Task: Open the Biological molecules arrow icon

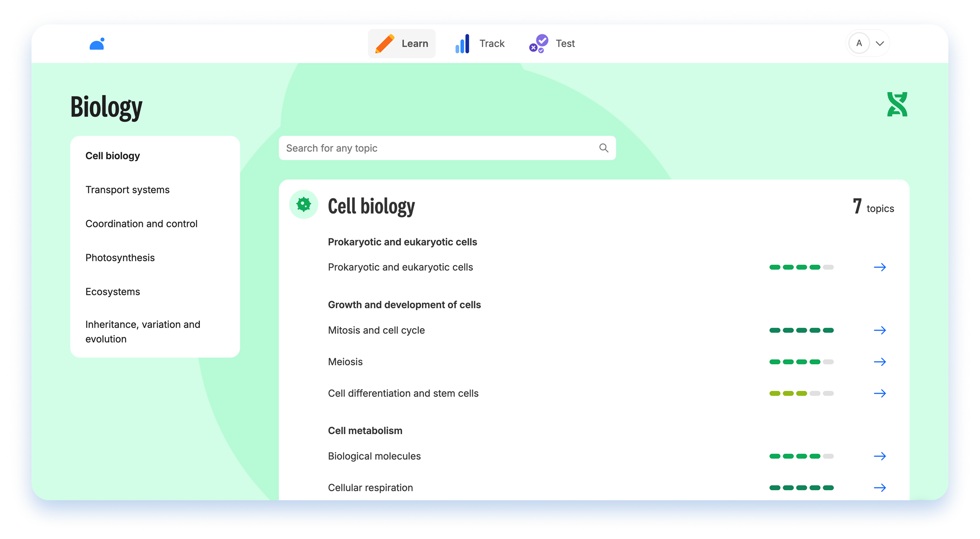Action: point(880,456)
